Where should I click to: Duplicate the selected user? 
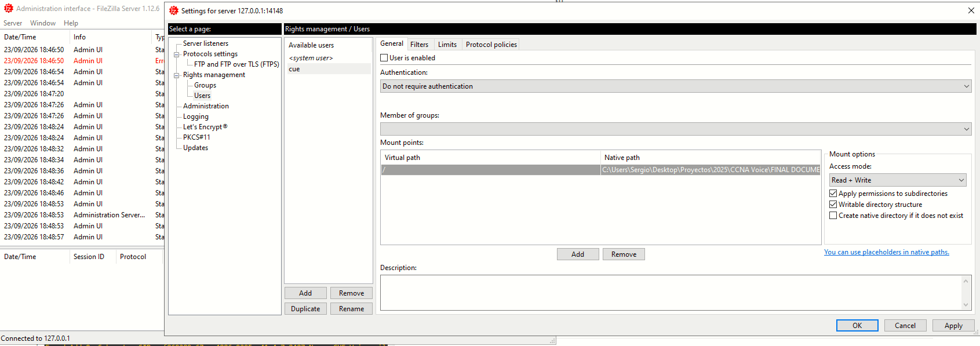[x=305, y=309]
